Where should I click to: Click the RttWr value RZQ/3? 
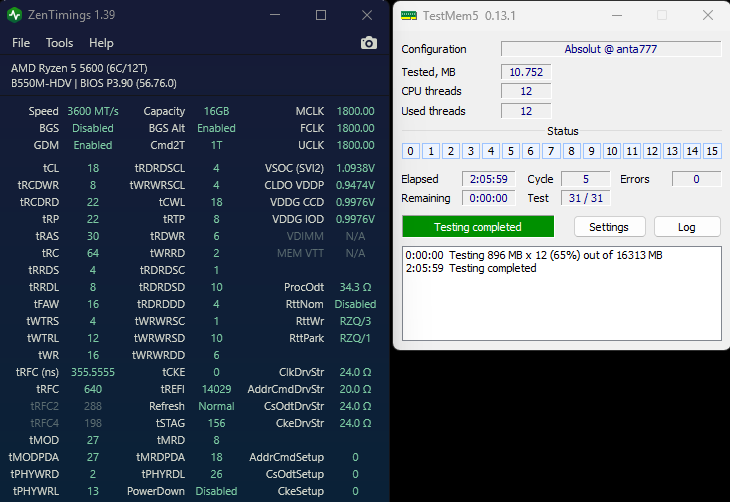pos(355,321)
